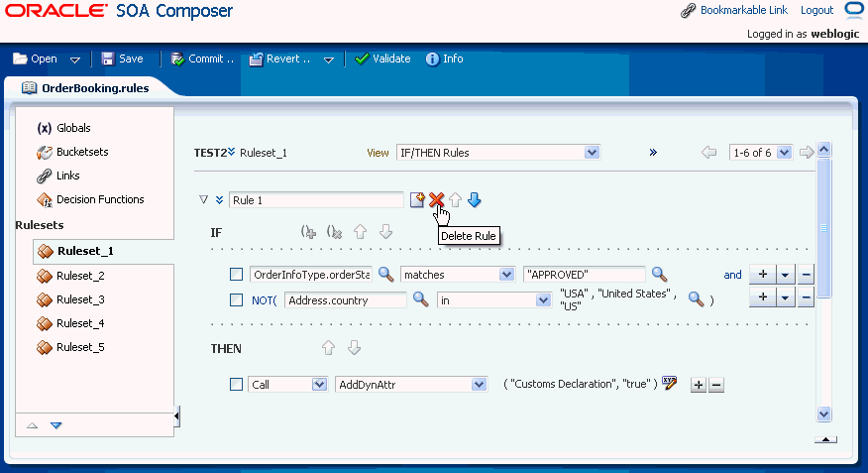Click the Commit toolbar button
The image size is (868, 473).
click(202, 59)
